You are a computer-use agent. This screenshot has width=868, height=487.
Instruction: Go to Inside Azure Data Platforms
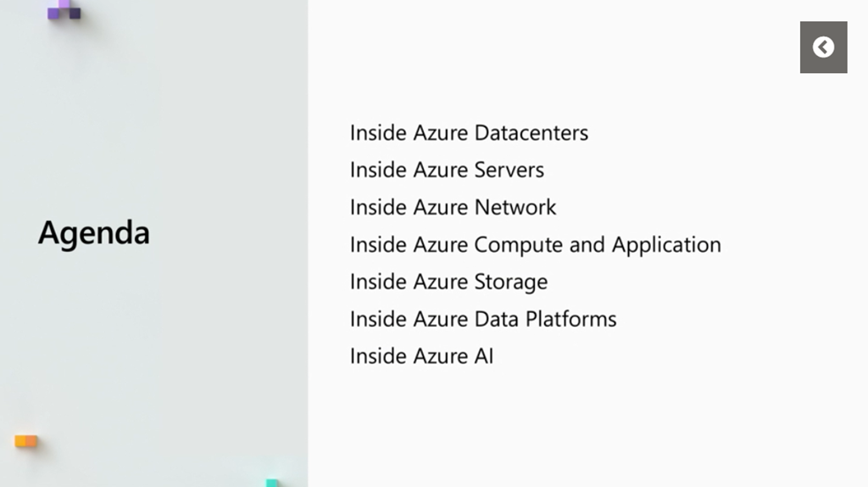pyautogui.click(x=483, y=320)
